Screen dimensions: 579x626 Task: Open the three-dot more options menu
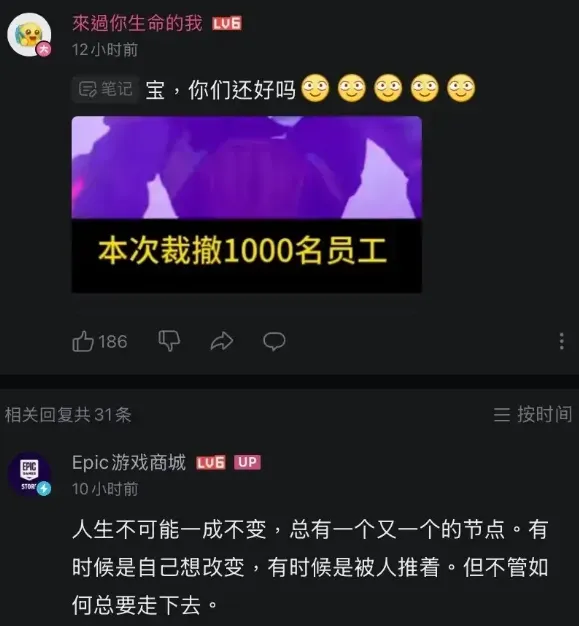561,341
